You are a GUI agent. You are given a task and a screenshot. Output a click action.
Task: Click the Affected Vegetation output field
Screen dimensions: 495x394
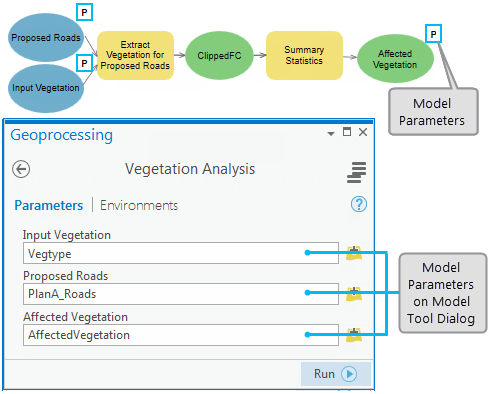[x=181, y=335]
